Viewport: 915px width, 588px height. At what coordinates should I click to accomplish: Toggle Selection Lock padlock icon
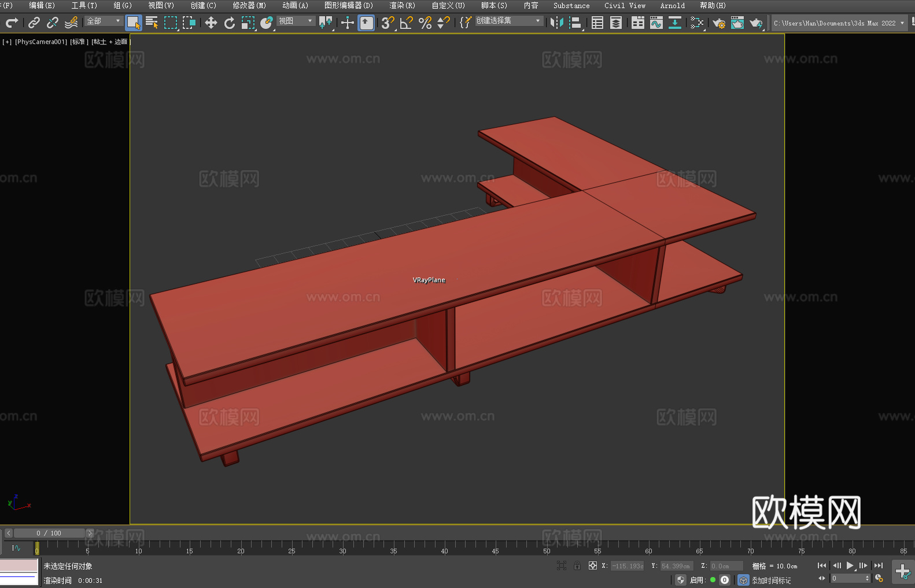577,565
